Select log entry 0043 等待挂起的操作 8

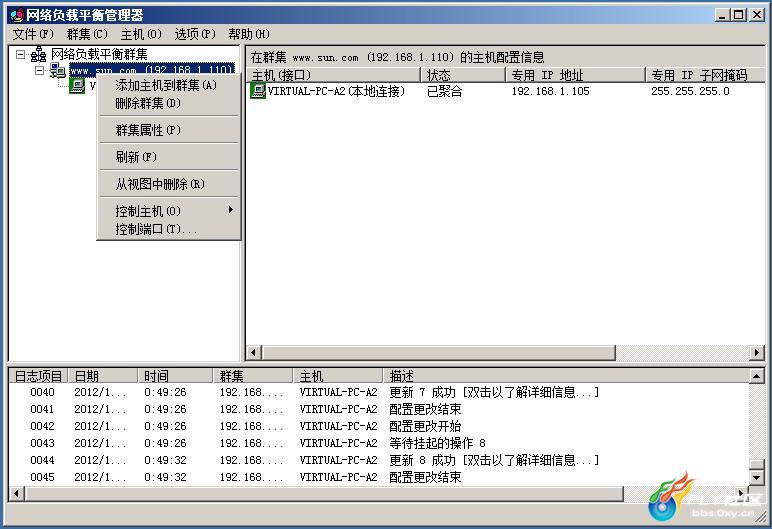(379, 443)
